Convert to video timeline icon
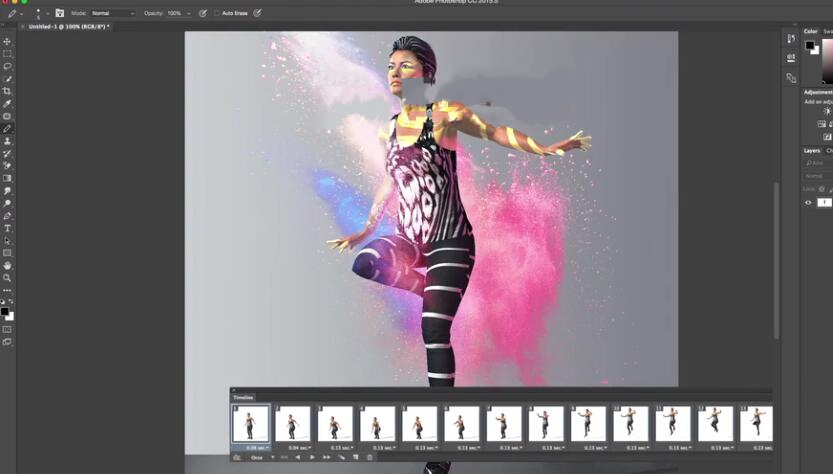Screen dimensions: 833x474 click(236, 457)
